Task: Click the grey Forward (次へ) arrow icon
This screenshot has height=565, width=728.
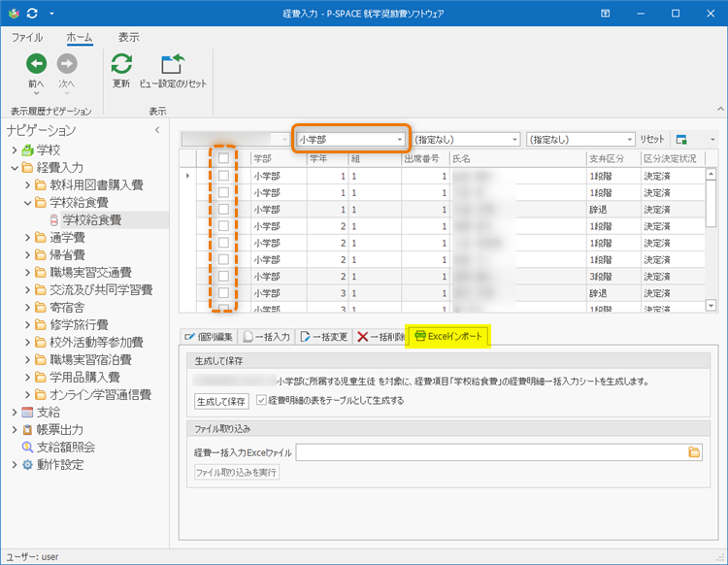Action: (x=67, y=64)
